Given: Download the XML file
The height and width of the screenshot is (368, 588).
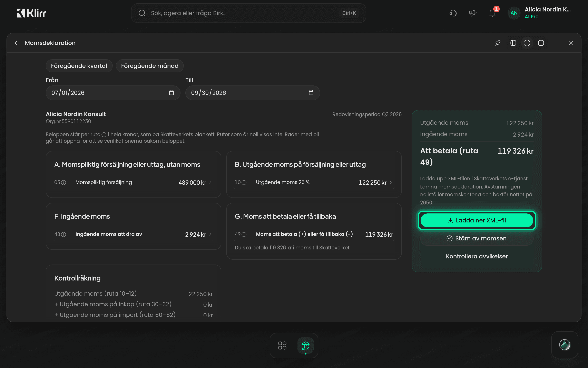Looking at the screenshot, I should (477, 220).
